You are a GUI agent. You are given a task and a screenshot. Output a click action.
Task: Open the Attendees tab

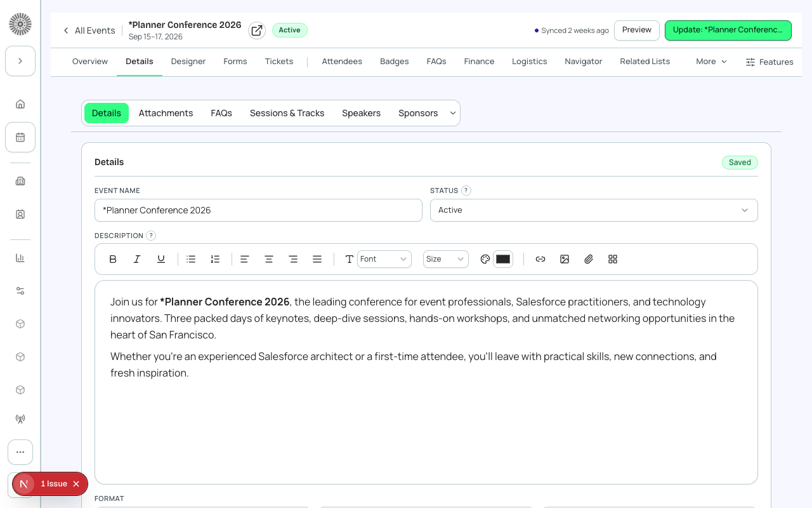[342, 62]
